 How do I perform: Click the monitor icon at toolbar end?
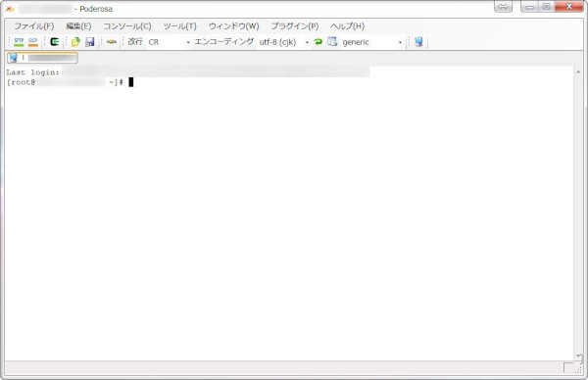[x=418, y=41]
